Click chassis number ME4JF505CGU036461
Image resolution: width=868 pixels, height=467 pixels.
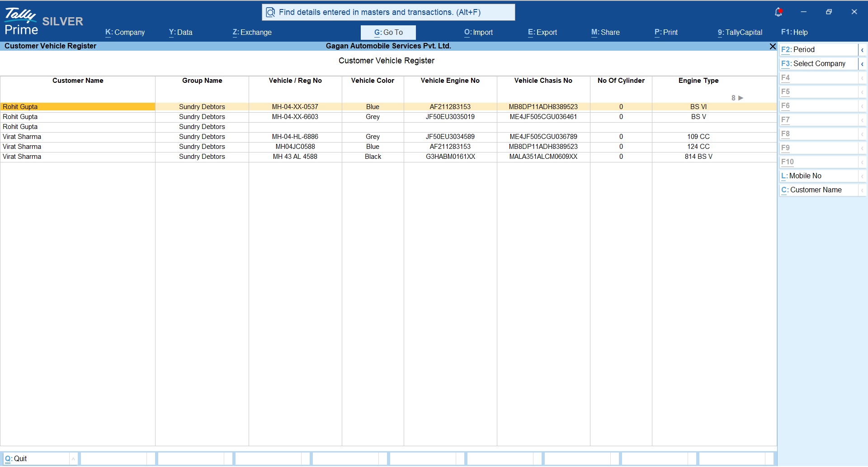[x=543, y=117]
